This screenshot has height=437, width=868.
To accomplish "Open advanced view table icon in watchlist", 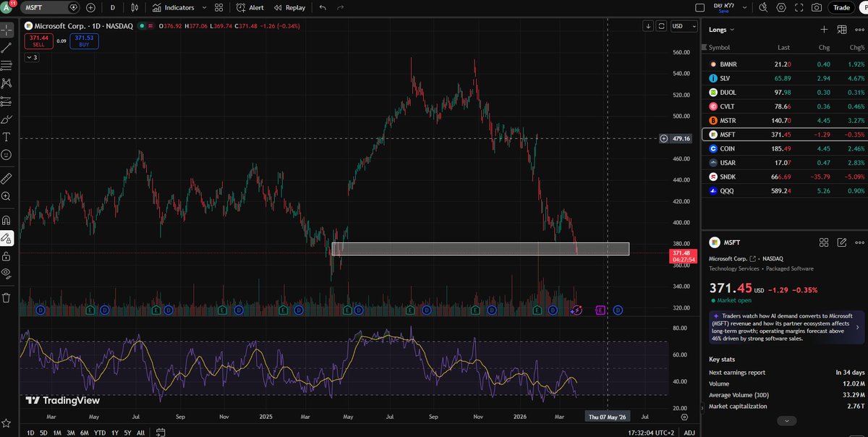I will 842,30.
